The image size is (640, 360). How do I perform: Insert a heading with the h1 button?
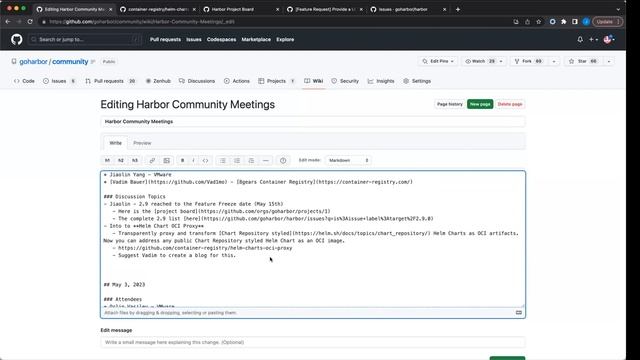tap(107, 160)
